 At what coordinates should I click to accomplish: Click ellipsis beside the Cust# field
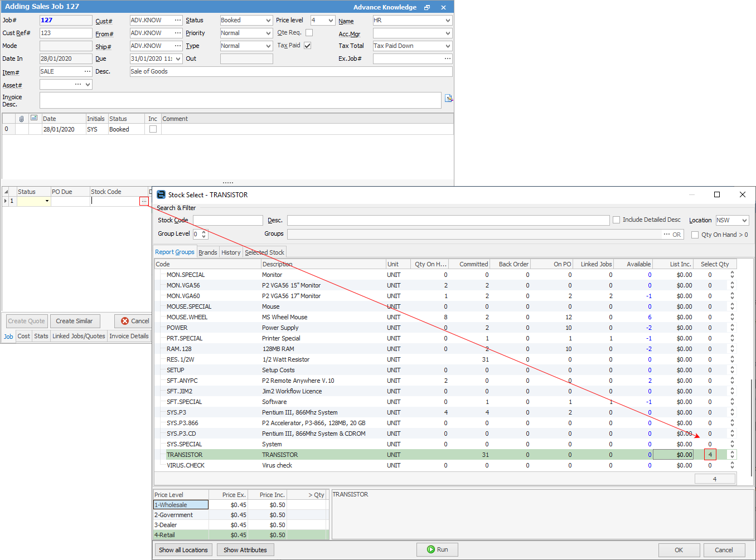[178, 20]
